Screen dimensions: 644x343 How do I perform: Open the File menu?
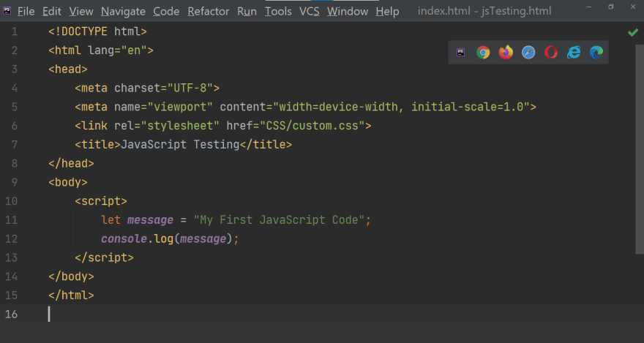[x=26, y=12]
